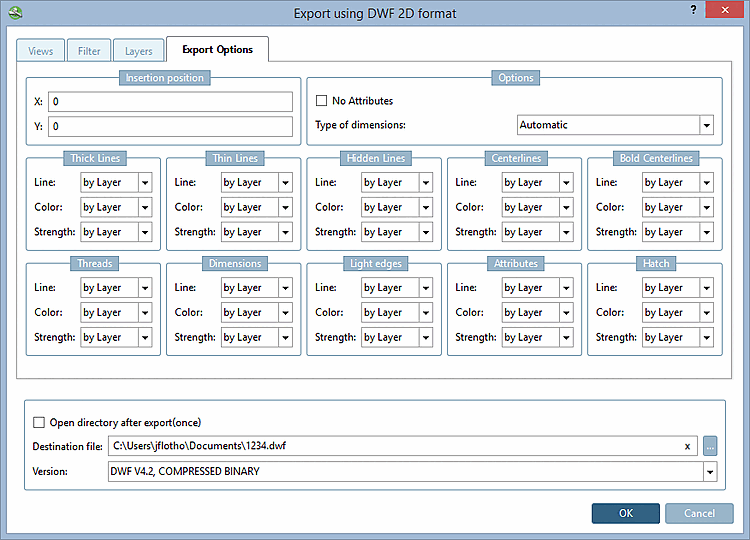Click the help question mark in title bar
The image size is (750, 540).
[692, 10]
